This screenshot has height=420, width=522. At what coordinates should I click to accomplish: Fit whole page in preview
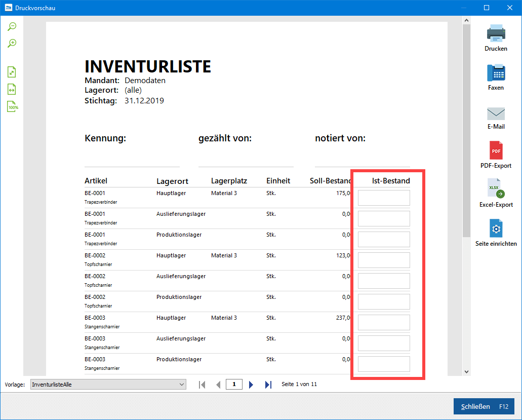click(12, 72)
